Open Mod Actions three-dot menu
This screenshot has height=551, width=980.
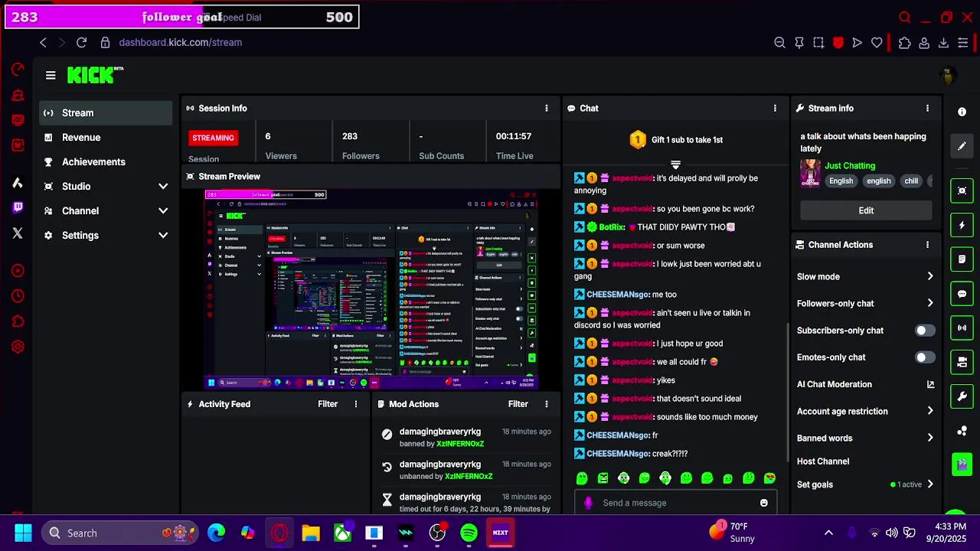[x=546, y=404]
